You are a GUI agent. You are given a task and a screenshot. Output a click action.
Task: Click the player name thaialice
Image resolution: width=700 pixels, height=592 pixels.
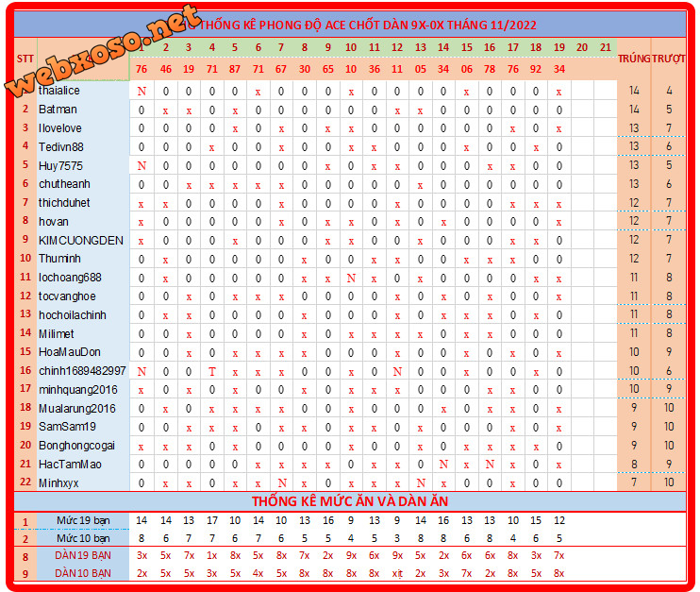click(x=58, y=91)
